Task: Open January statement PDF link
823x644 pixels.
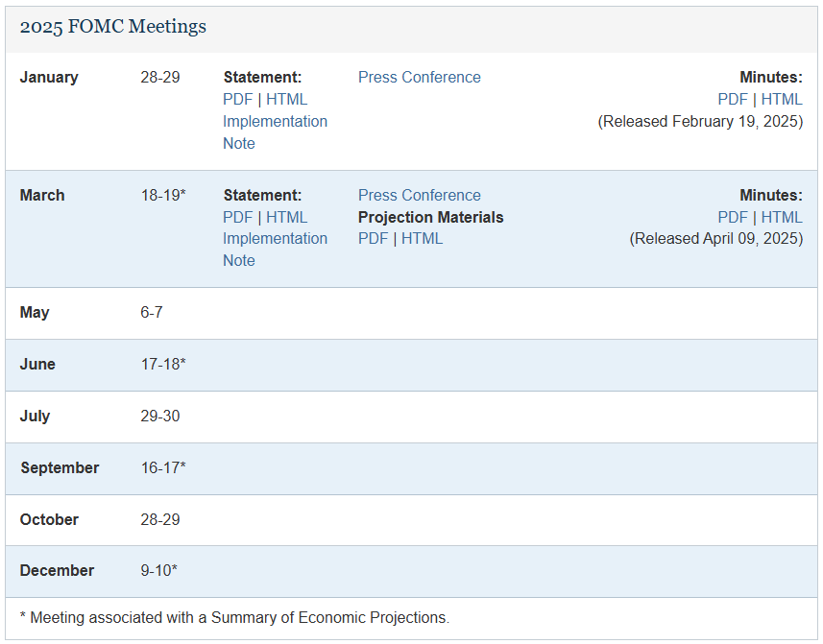Action: [x=237, y=99]
